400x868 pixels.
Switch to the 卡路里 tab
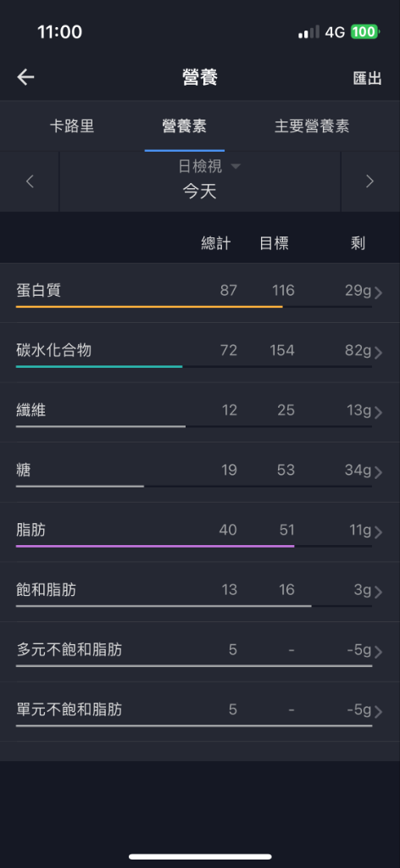click(72, 125)
